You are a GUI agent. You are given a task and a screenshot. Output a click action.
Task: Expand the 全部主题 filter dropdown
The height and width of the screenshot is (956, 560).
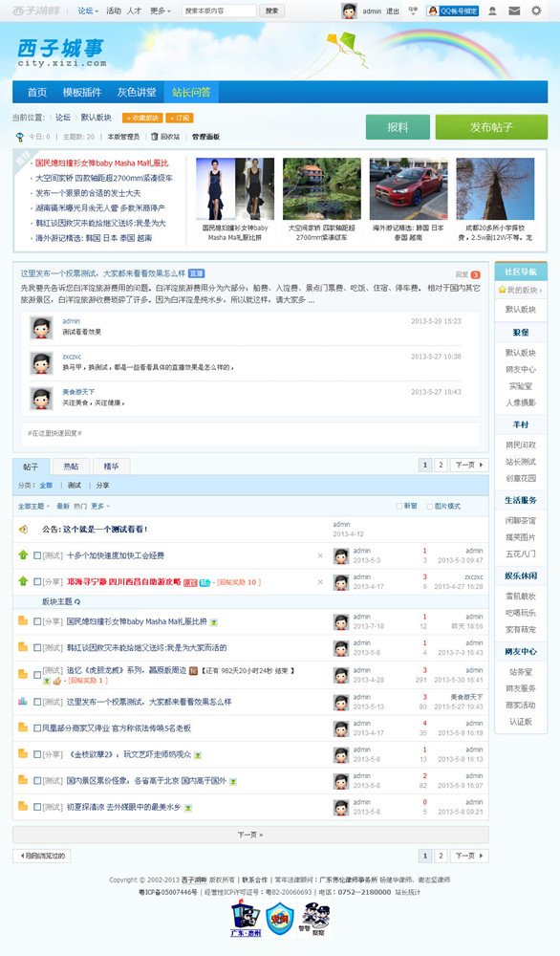tap(33, 506)
